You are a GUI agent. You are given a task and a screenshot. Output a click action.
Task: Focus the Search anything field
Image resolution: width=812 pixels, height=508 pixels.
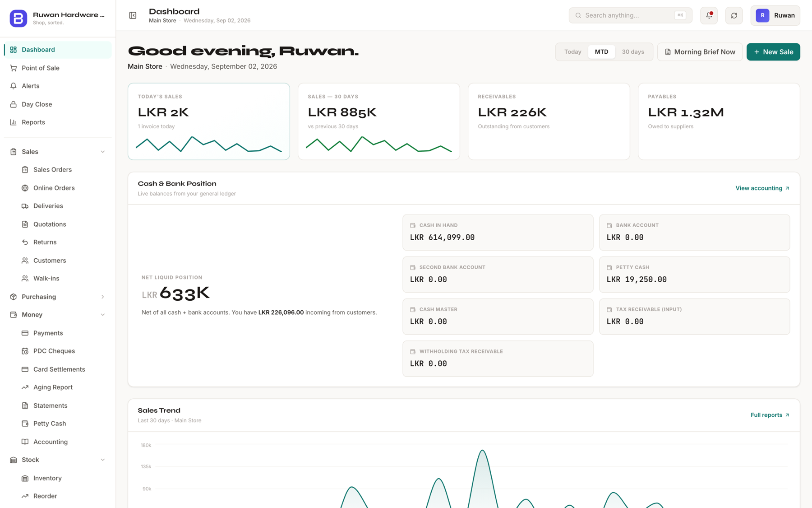click(630, 15)
